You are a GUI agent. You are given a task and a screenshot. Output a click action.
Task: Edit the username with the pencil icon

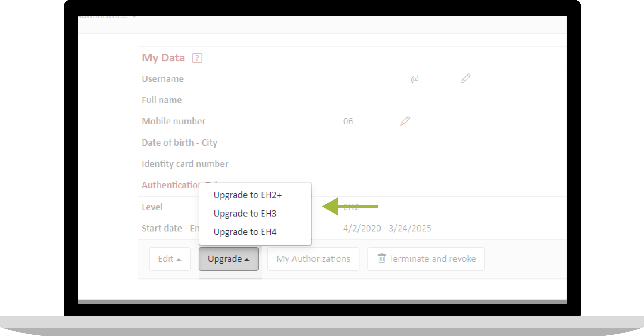tap(465, 78)
